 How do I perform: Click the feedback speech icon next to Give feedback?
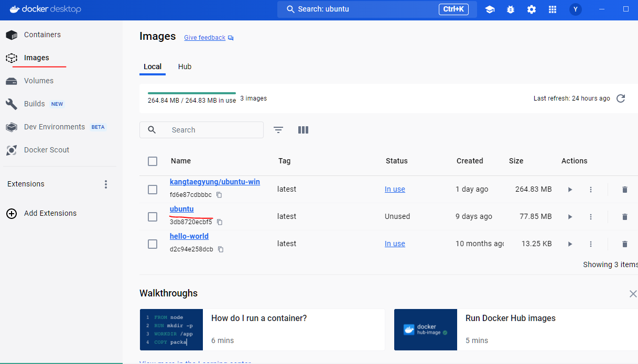pos(231,38)
